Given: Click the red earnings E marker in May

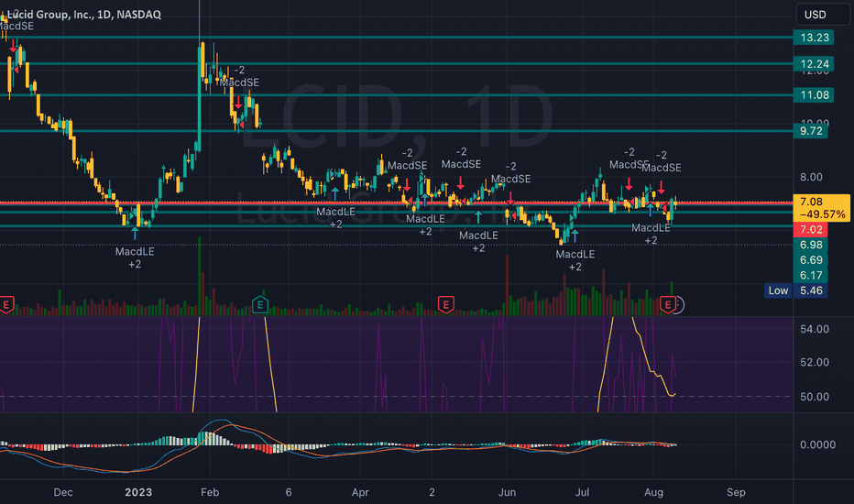Looking at the screenshot, I should coord(445,304).
